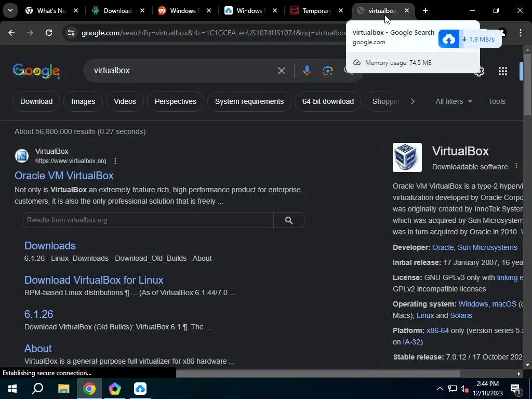Viewport: 532px width, 399px height.
Task: Open search settings gear
Action: click(x=480, y=72)
